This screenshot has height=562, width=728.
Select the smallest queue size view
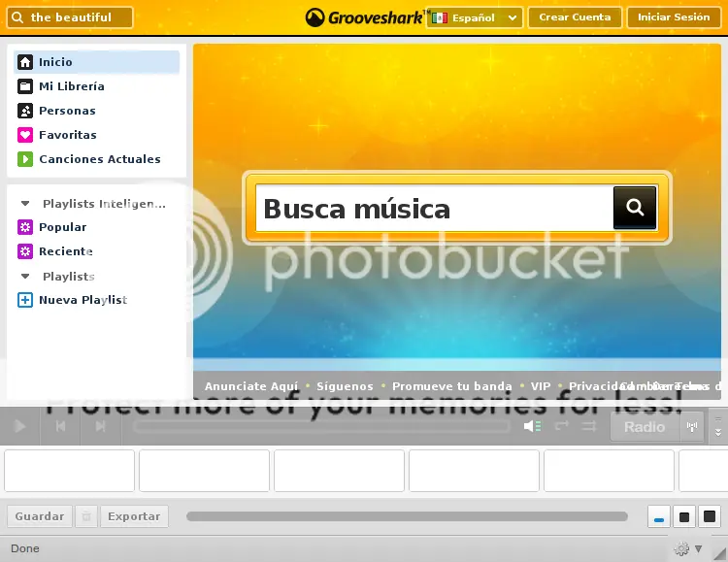659,516
